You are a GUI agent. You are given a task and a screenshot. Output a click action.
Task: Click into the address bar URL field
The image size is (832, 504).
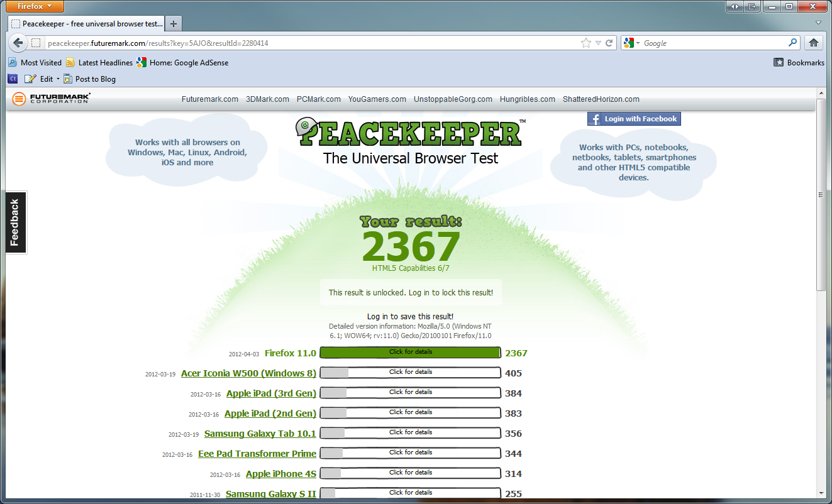tap(311, 43)
